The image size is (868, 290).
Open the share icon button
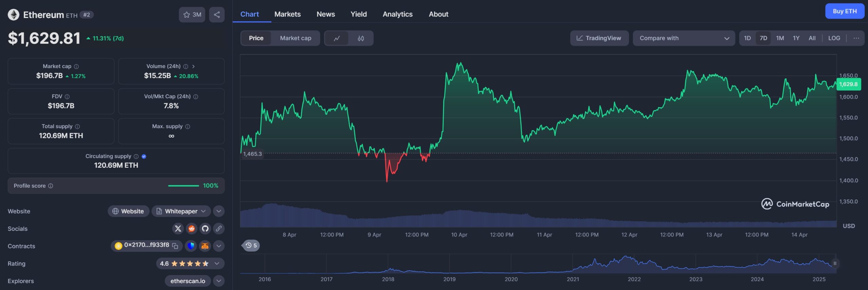(x=217, y=15)
